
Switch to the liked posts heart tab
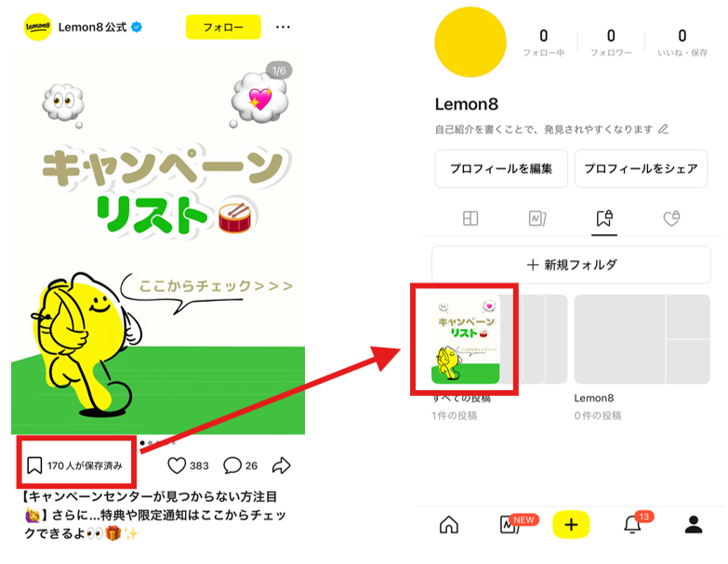(671, 218)
